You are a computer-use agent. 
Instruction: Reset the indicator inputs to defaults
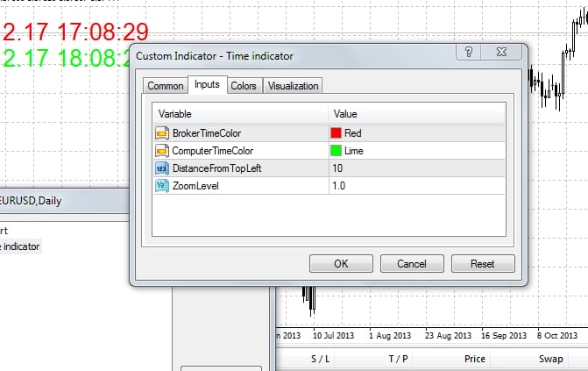tap(483, 263)
